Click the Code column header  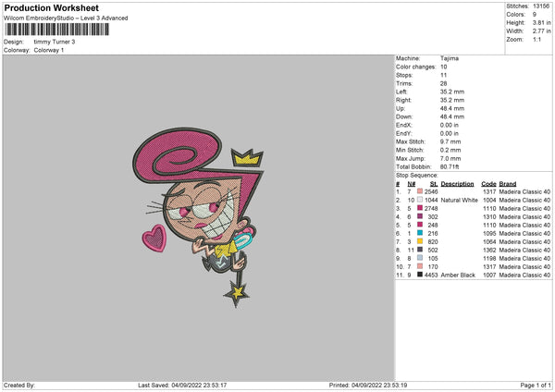(489, 184)
